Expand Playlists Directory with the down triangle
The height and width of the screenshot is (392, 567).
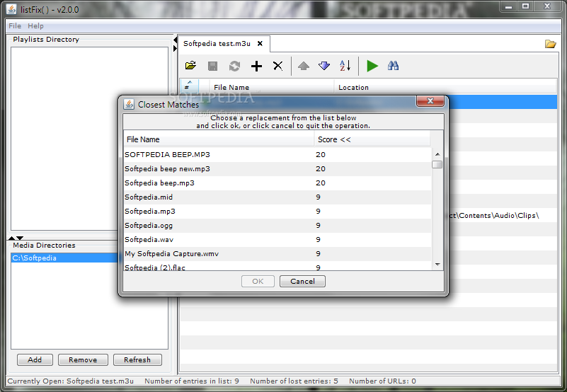pos(20,238)
